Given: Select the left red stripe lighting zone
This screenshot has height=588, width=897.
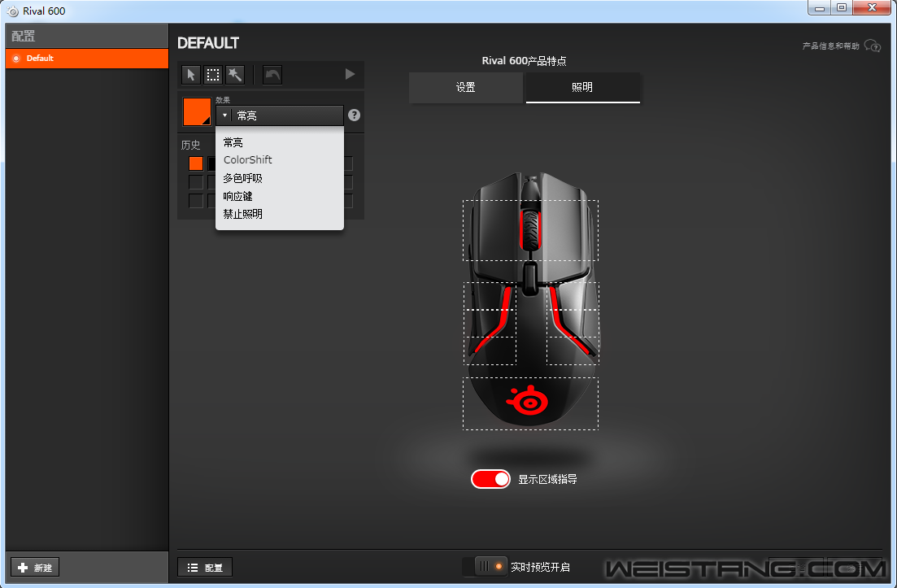Looking at the screenshot, I should [490, 323].
